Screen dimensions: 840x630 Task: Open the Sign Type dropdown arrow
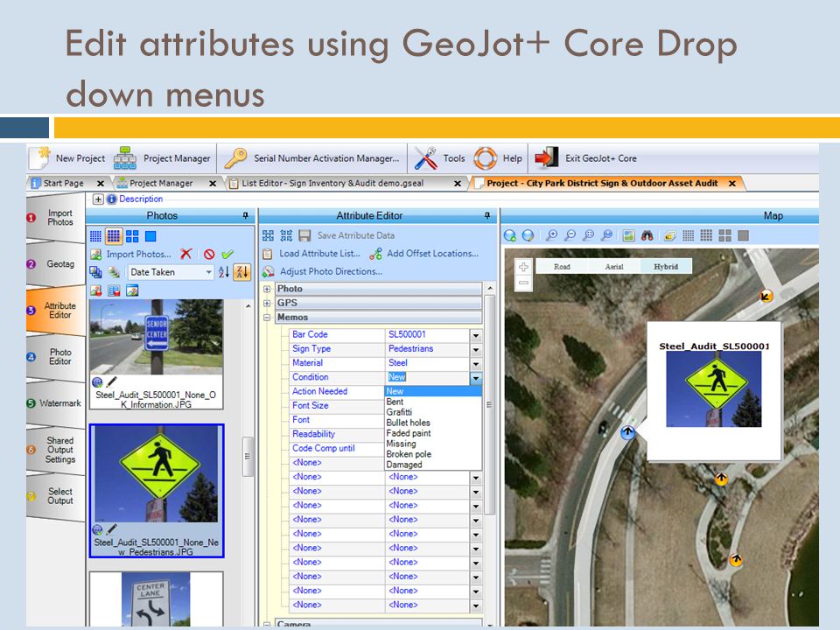click(x=476, y=349)
